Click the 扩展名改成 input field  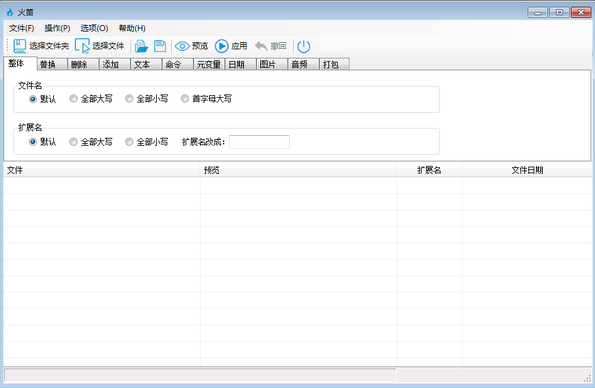click(x=260, y=142)
